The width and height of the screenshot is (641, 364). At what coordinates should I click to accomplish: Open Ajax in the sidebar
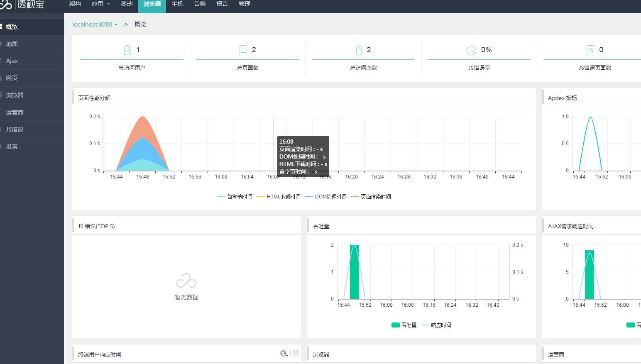pos(32,61)
